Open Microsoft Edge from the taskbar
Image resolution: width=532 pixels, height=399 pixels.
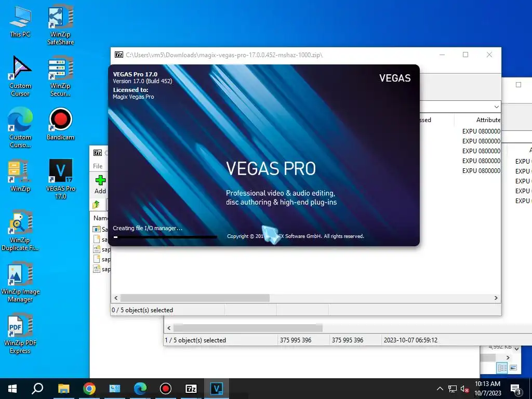(x=140, y=389)
